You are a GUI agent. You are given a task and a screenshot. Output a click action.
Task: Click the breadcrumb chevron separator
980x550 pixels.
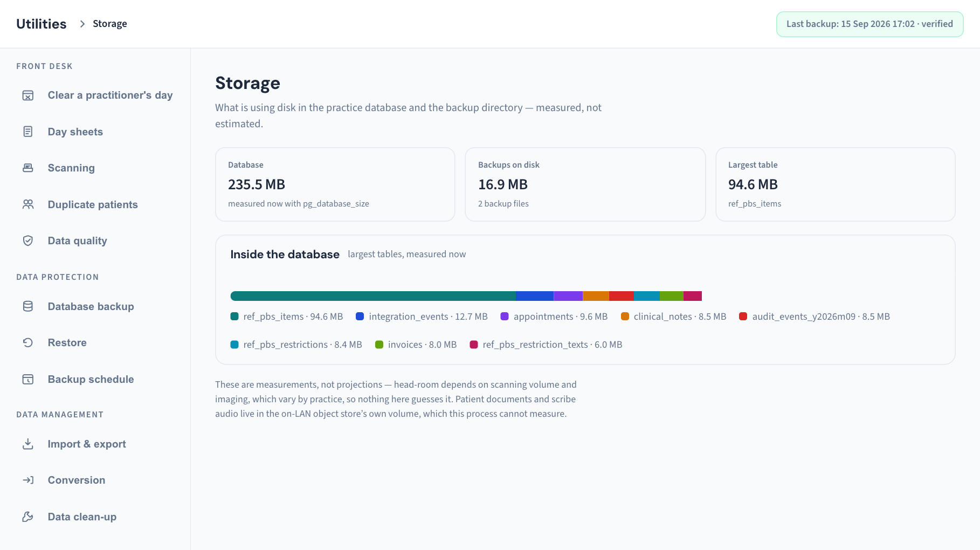click(82, 24)
